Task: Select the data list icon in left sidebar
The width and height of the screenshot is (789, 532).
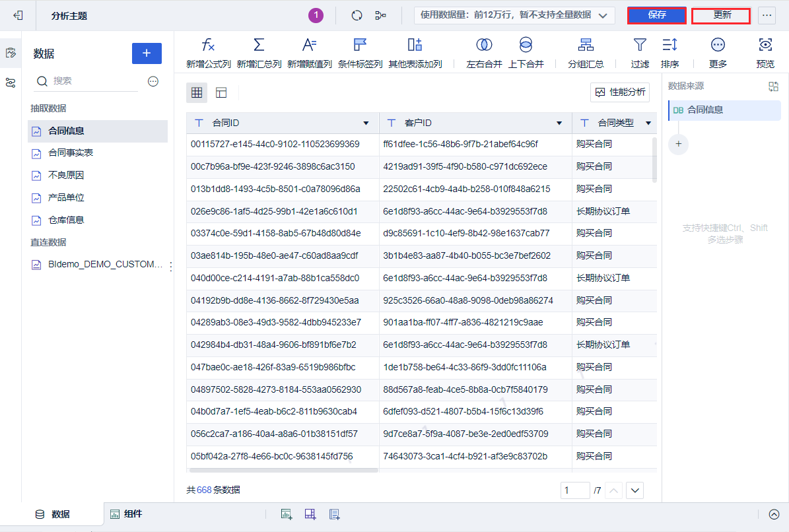Action: click(11, 53)
